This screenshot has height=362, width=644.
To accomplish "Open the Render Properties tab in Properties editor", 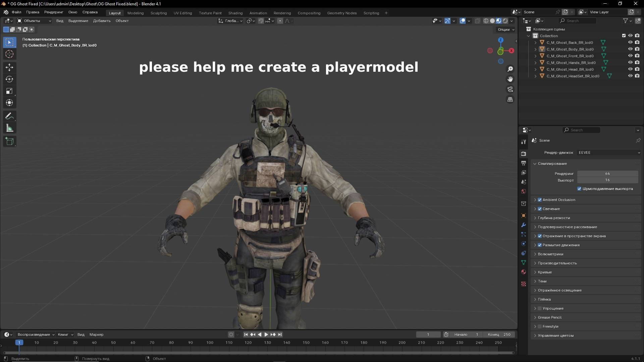I will coord(523,154).
